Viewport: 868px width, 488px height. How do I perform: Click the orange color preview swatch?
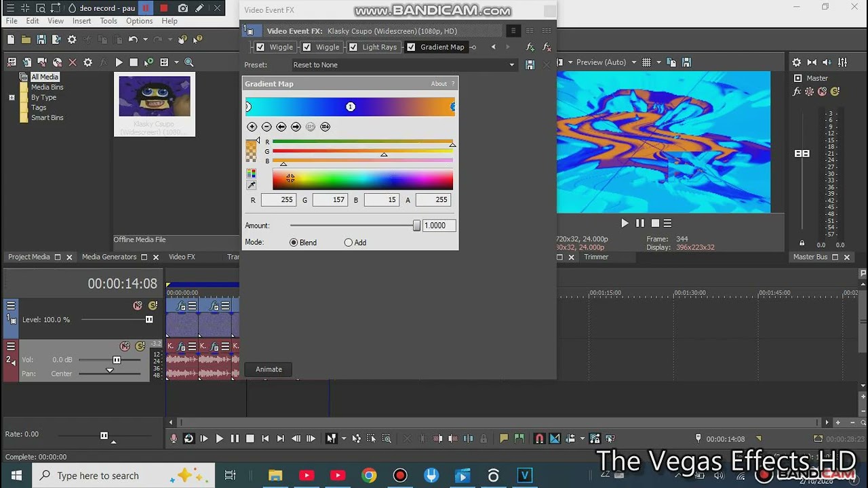252,150
